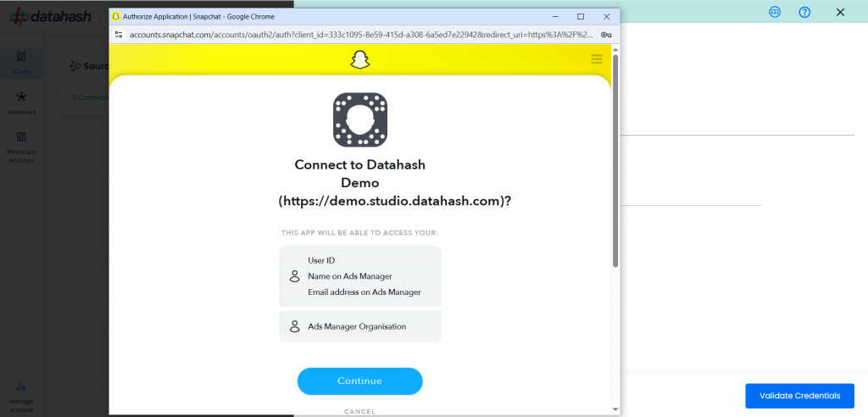Click the popup window scrollbar thumb
Image resolution: width=868 pixels, height=417 pixels.
click(x=615, y=160)
